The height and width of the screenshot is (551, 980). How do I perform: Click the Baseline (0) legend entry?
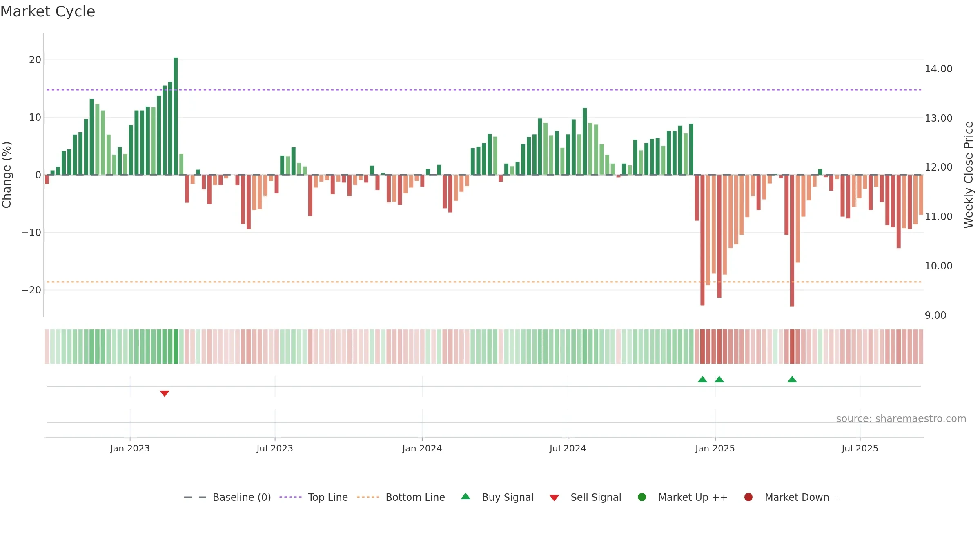[227, 497]
